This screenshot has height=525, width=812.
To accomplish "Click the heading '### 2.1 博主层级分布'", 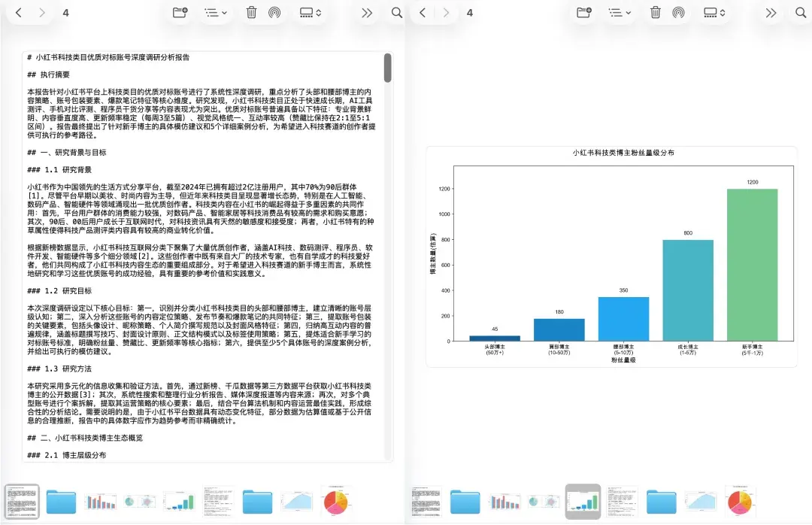I will pos(66,455).
